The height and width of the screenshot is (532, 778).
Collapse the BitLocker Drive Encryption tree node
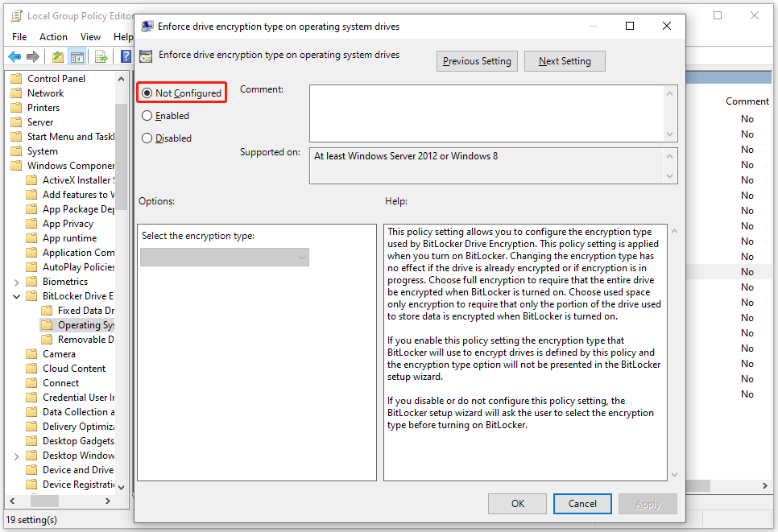pos(16,296)
